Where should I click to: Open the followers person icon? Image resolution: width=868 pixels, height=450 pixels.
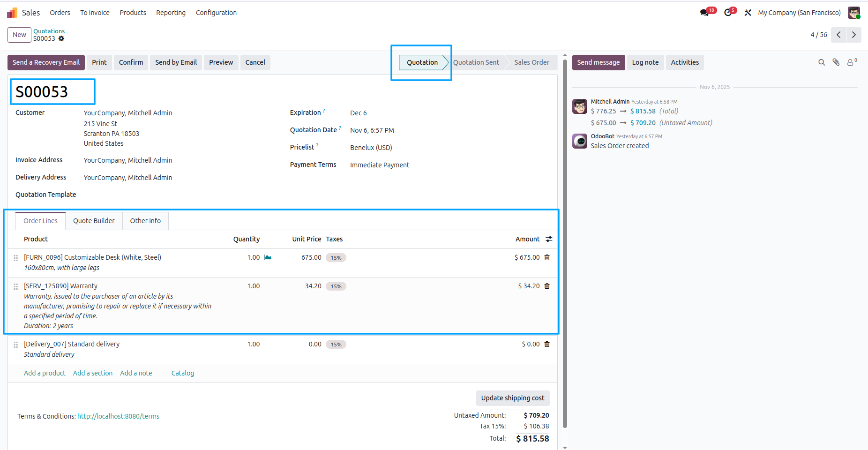(851, 62)
